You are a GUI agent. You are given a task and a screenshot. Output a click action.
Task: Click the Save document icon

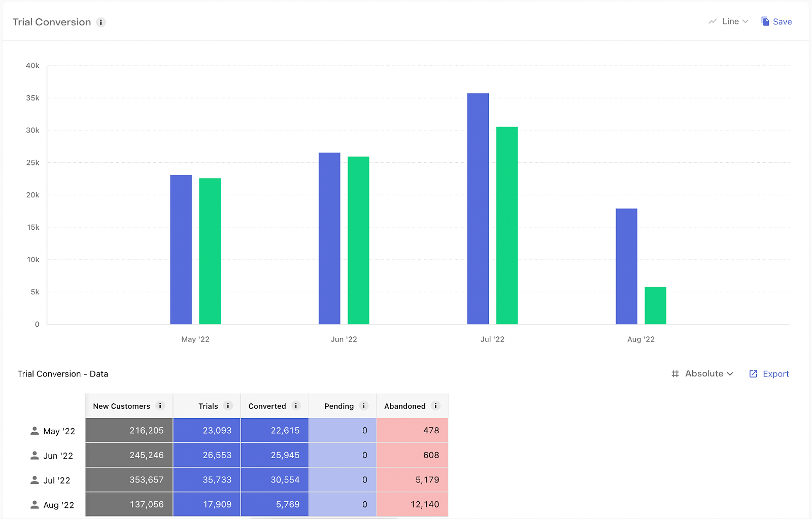(765, 21)
